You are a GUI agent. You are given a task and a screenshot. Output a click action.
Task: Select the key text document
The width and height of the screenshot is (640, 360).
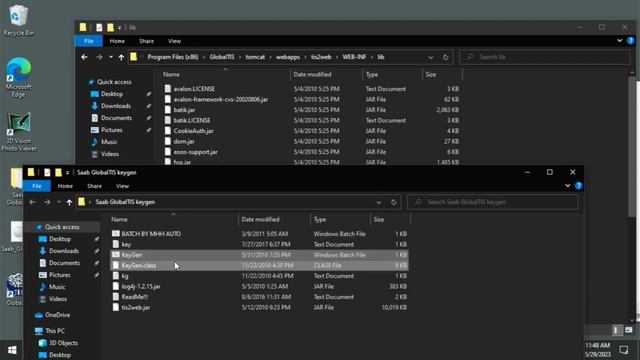260,244
